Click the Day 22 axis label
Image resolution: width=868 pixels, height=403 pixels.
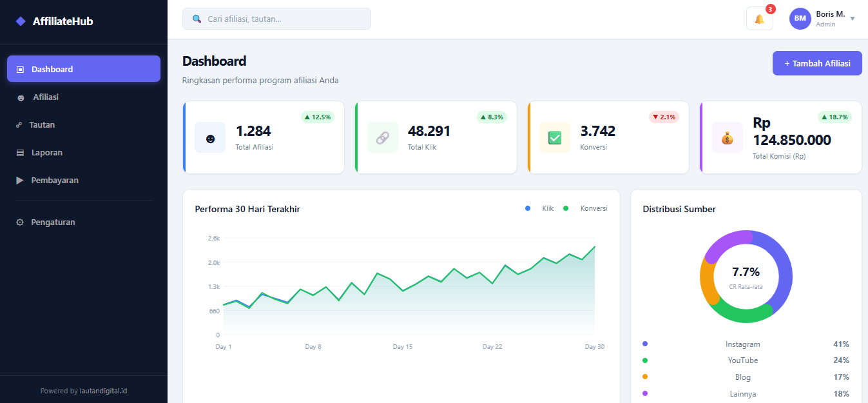[492, 347]
